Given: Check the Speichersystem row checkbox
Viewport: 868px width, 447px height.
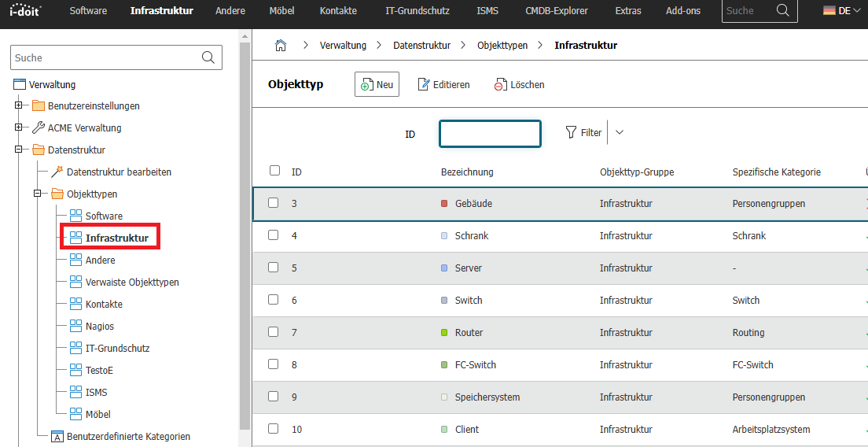Looking at the screenshot, I should (274, 396).
